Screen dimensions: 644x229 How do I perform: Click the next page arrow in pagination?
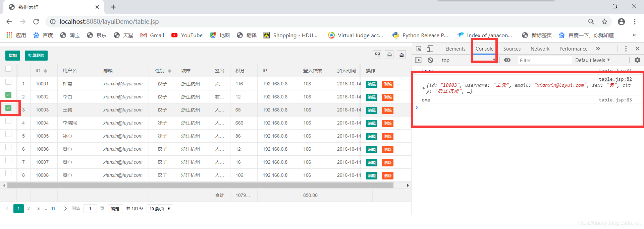point(65,209)
